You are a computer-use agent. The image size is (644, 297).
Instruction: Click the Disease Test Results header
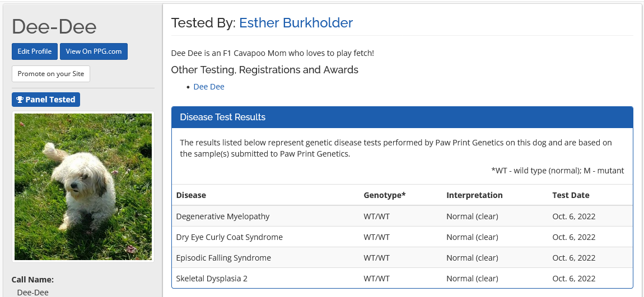coord(222,117)
